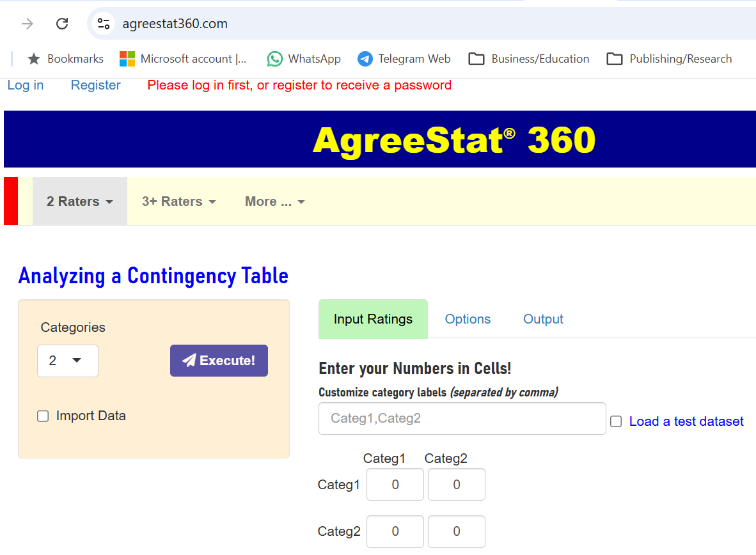756x555 pixels.
Task: Click the Categ1 row, Categ1 column cell
Action: pyautogui.click(x=395, y=485)
